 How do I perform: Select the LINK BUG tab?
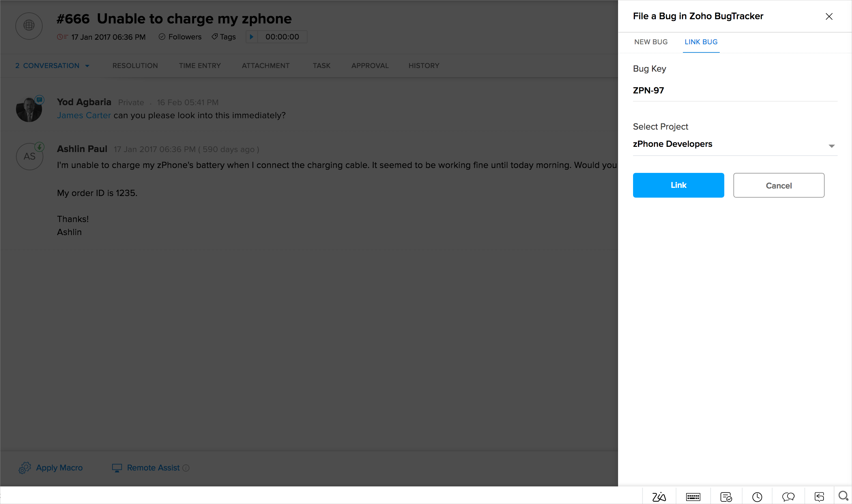(x=701, y=42)
